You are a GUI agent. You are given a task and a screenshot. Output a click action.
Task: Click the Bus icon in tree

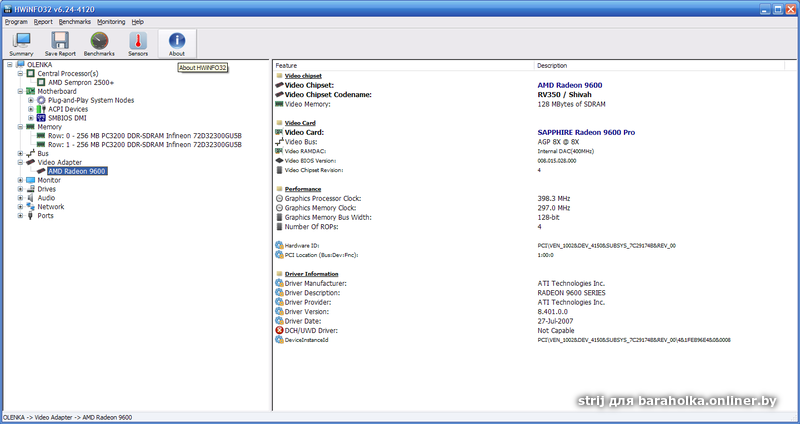[x=31, y=154]
